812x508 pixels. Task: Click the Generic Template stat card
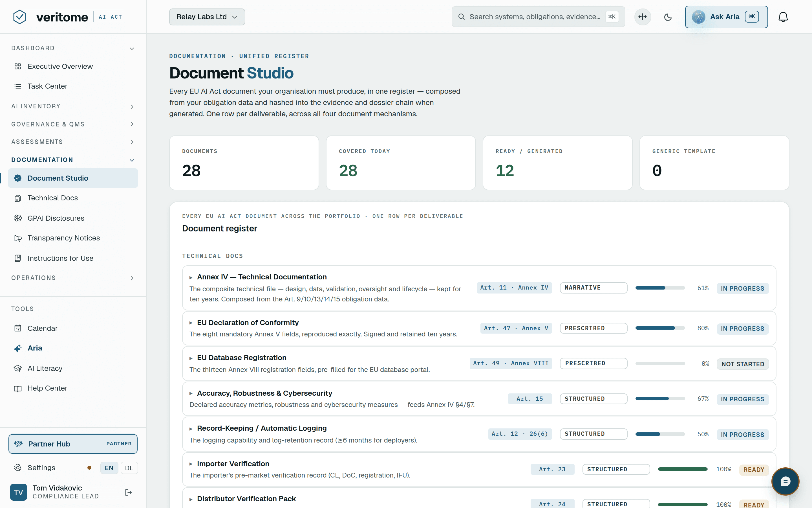pos(714,163)
